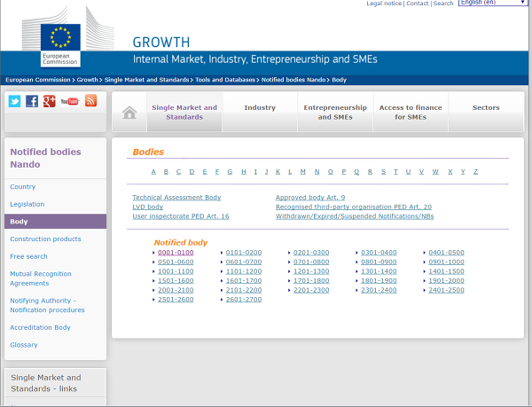Open notified body range 1501-1600
This screenshot has height=407, width=532.
point(176,281)
